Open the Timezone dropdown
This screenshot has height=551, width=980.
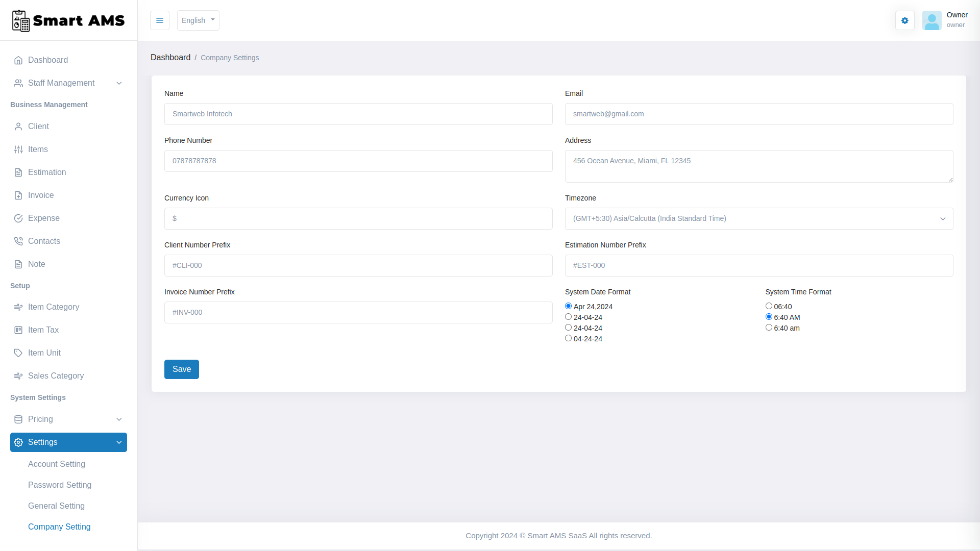click(758, 218)
